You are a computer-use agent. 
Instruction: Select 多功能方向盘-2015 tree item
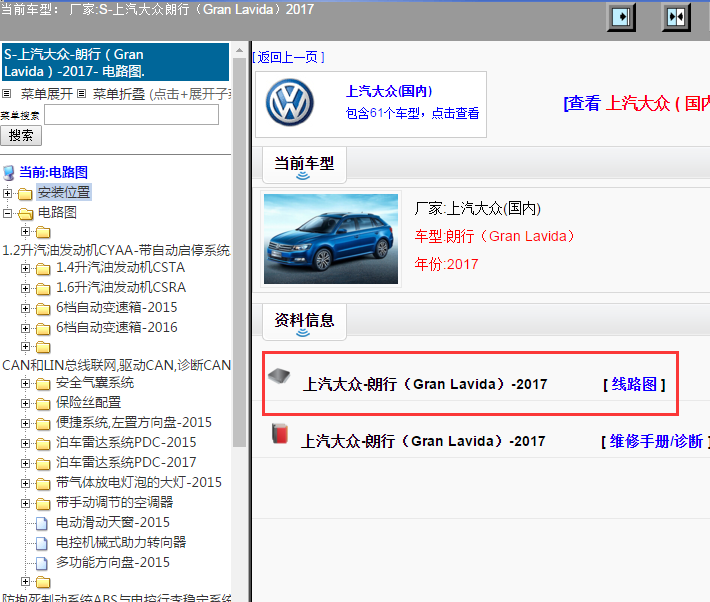113,562
